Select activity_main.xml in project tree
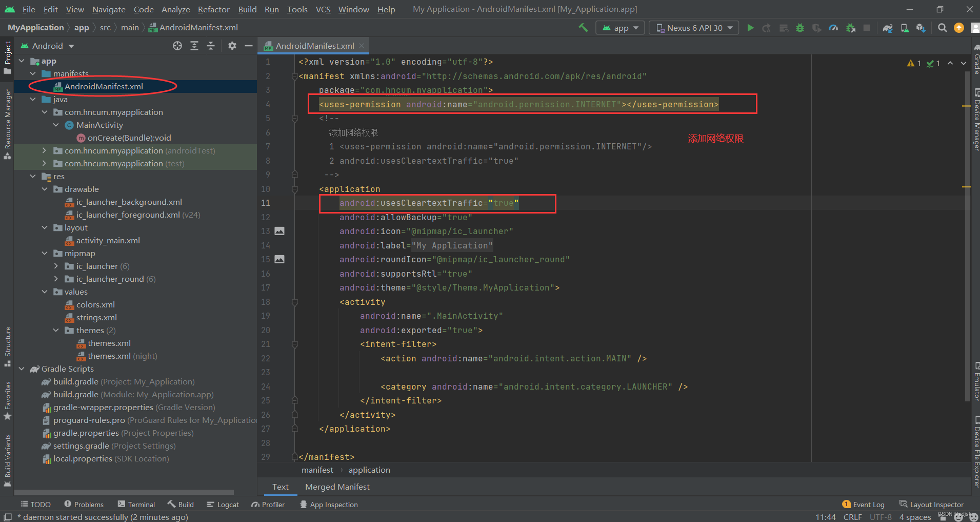This screenshot has width=980, height=522. pos(102,240)
